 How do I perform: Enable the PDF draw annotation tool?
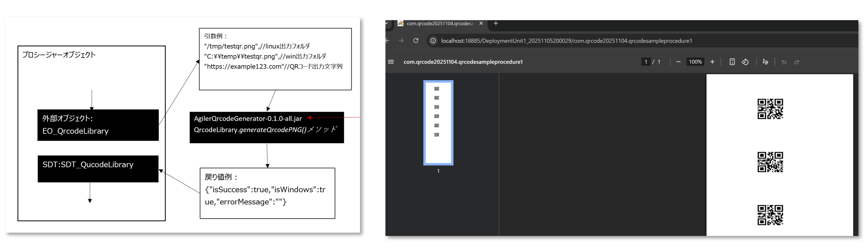click(765, 62)
